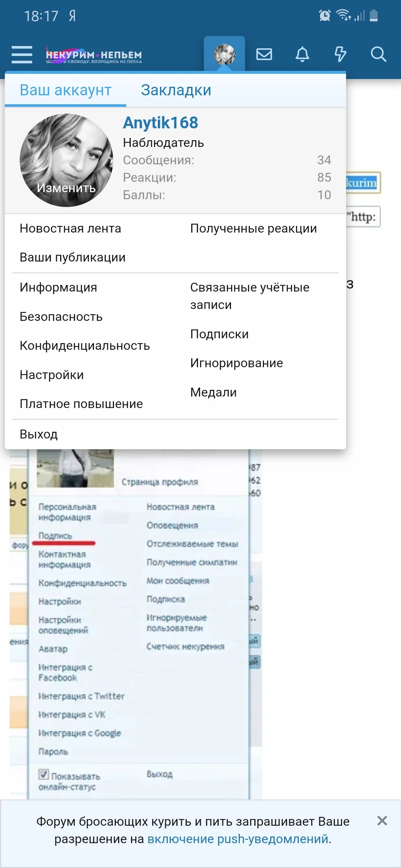Image resolution: width=401 pixels, height=868 pixels.
Task: Tap the Яндекс Я status icon
Action: [x=72, y=16]
